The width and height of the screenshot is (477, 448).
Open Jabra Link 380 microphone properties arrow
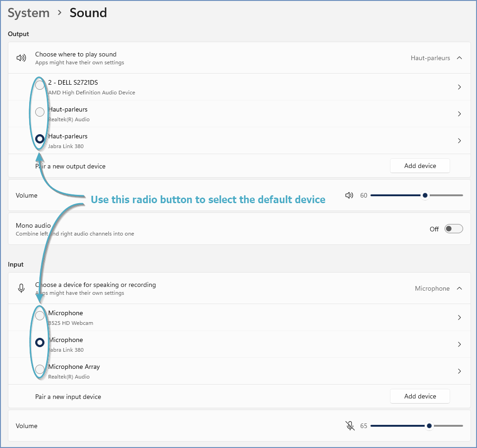[x=459, y=344]
